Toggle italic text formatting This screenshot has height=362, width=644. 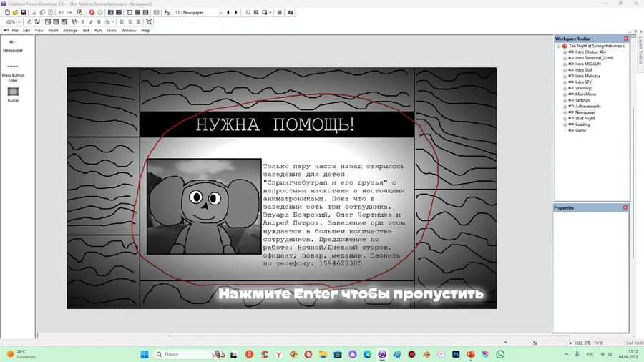click(91, 21)
